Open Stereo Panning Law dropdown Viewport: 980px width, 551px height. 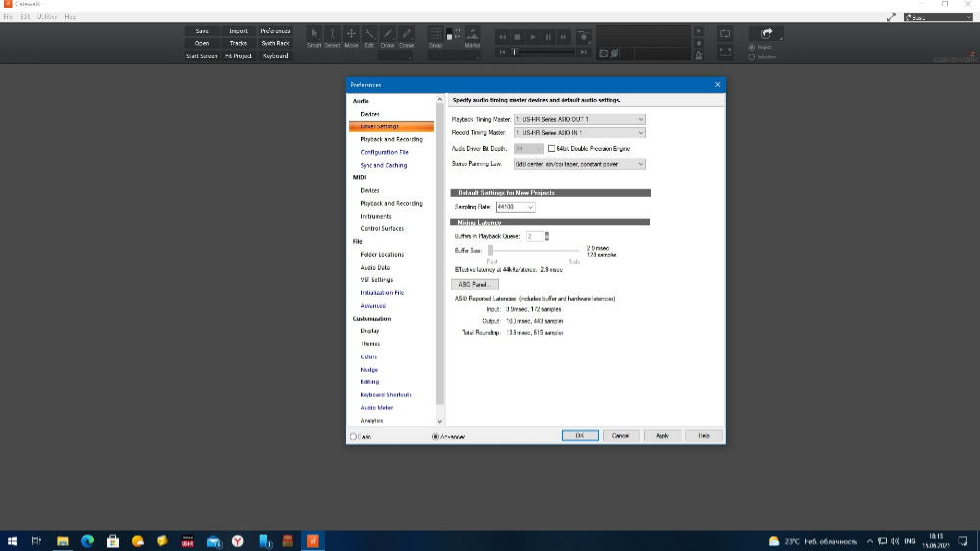tap(579, 164)
